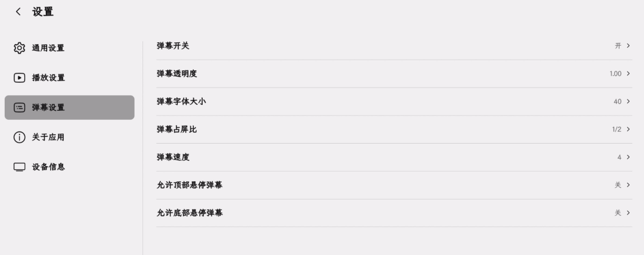Click the gear icon for 通用设置

(20, 48)
